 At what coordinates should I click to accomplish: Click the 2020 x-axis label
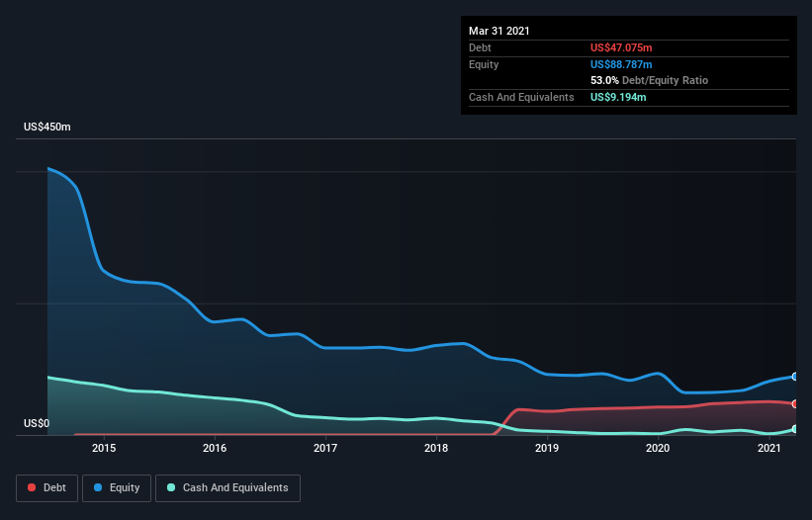(x=658, y=448)
